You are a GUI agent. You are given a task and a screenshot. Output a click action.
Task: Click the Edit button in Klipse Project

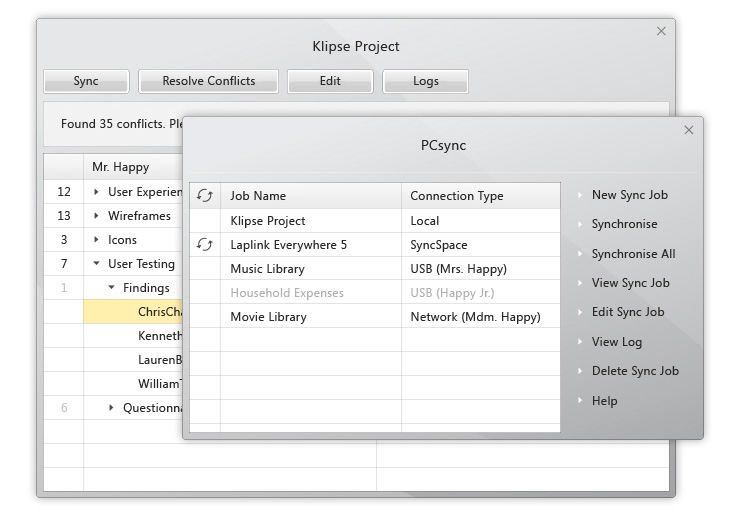330,81
